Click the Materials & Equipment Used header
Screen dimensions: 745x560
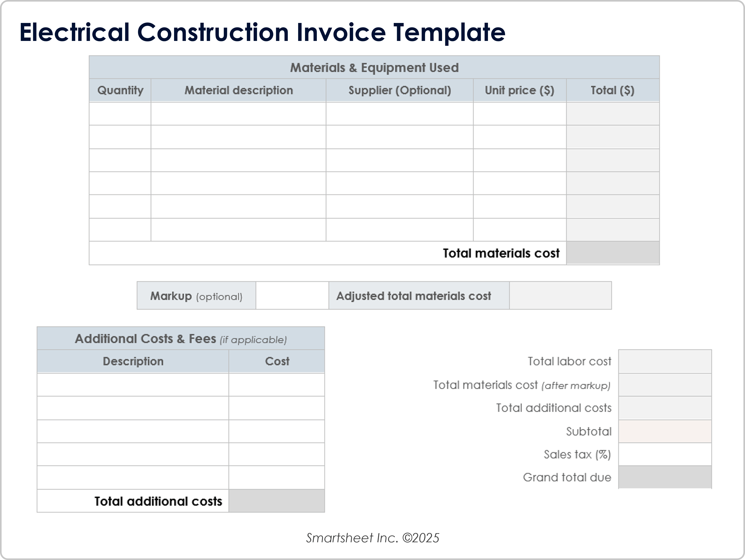tap(374, 67)
